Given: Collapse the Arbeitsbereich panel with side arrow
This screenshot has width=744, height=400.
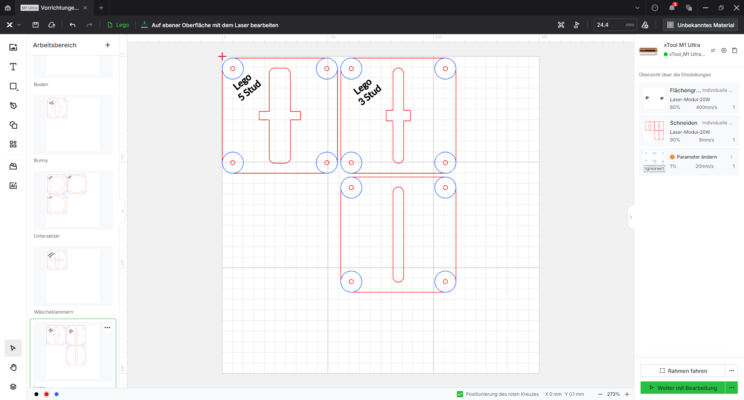Looking at the screenshot, I should point(122,211).
